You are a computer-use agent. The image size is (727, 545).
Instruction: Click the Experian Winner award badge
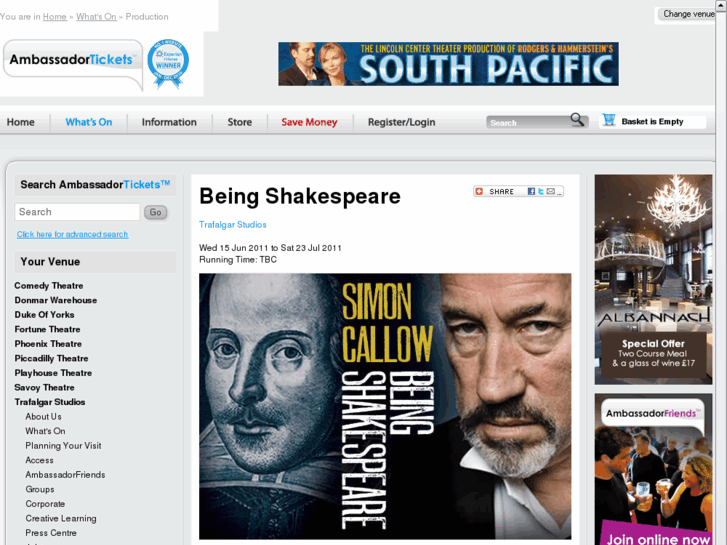pos(168,64)
